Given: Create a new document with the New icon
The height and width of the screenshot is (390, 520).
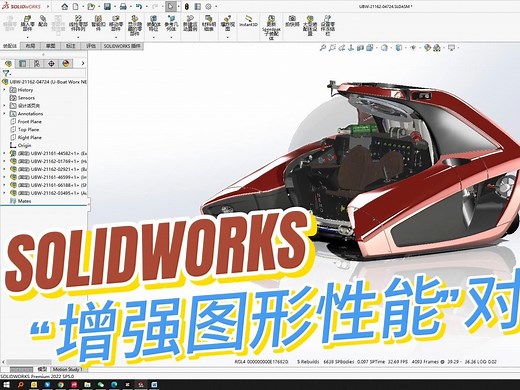Looking at the screenshot, I should [76, 6].
